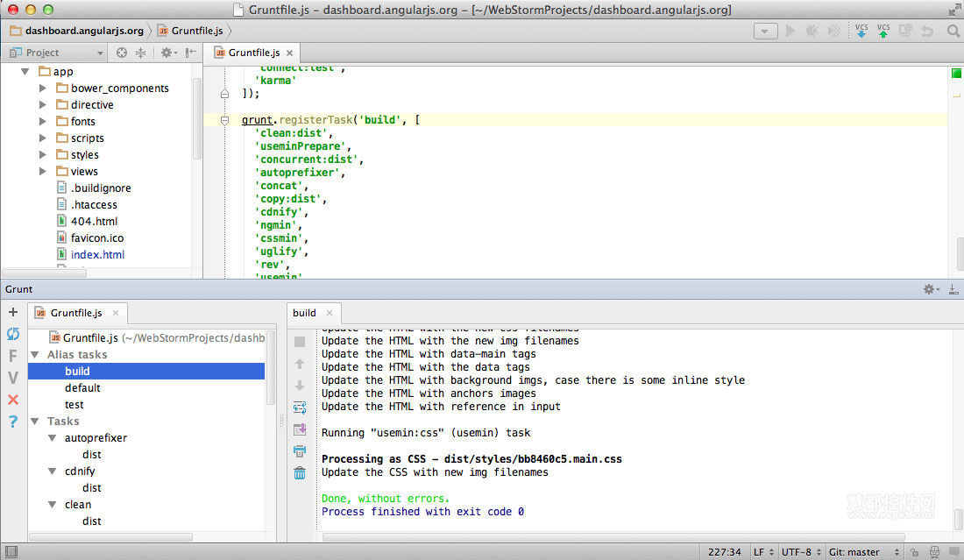The width and height of the screenshot is (964, 560).
Task: Click dashboard.angularjs.org breadcrumb
Action: tap(77, 31)
